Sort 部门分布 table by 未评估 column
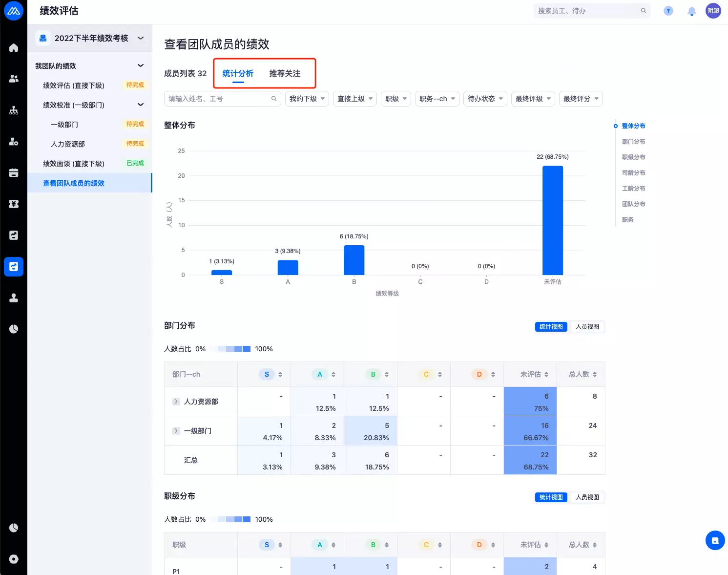This screenshot has height=575, width=728. 546,375
